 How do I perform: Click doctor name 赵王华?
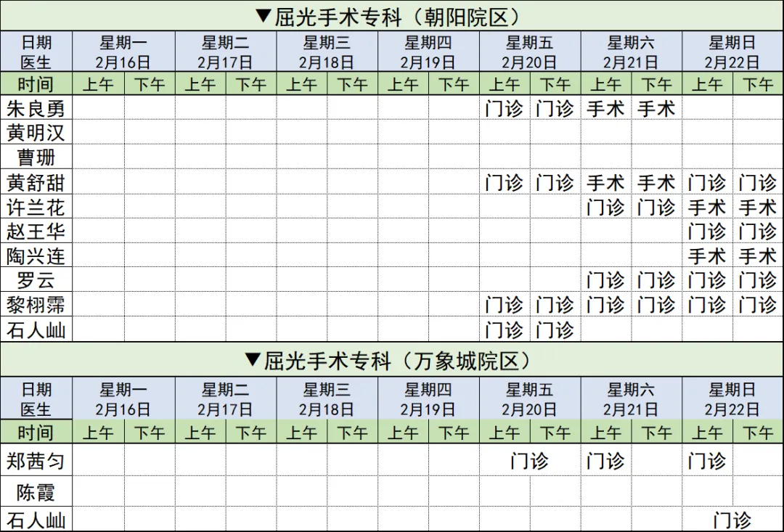coord(36,232)
